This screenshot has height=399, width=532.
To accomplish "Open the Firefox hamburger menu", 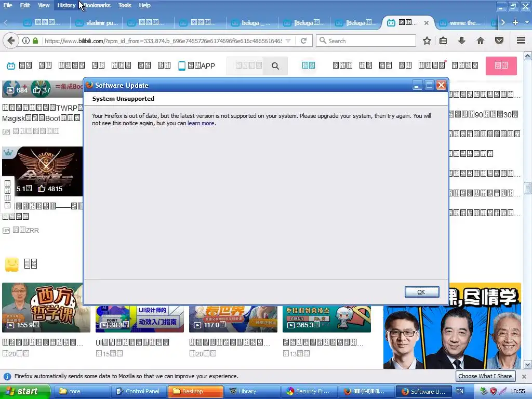I will (521, 41).
